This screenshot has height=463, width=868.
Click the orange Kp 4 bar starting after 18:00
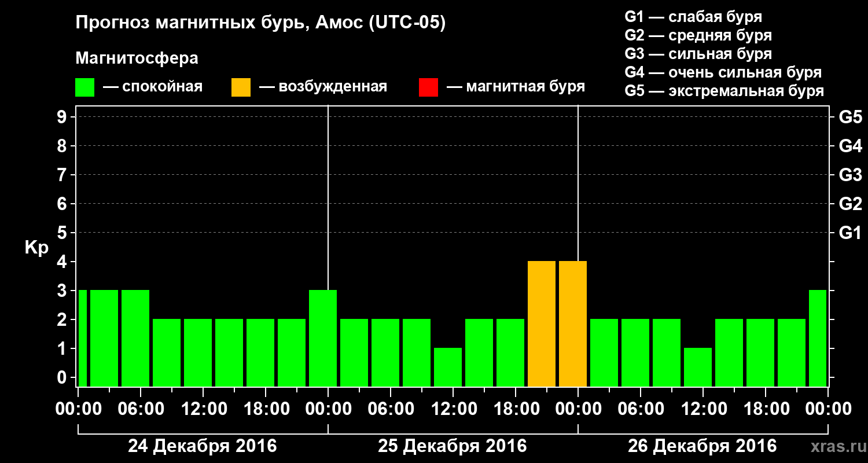point(542,324)
